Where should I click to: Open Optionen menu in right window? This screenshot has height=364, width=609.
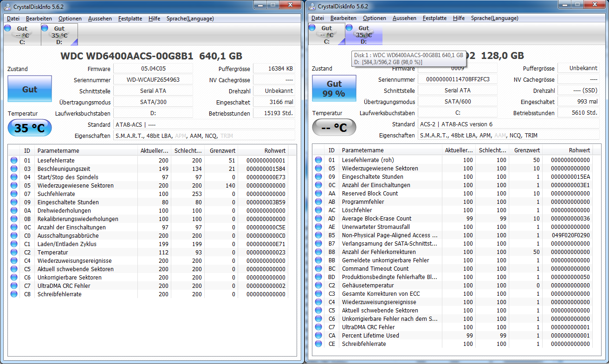click(x=375, y=19)
